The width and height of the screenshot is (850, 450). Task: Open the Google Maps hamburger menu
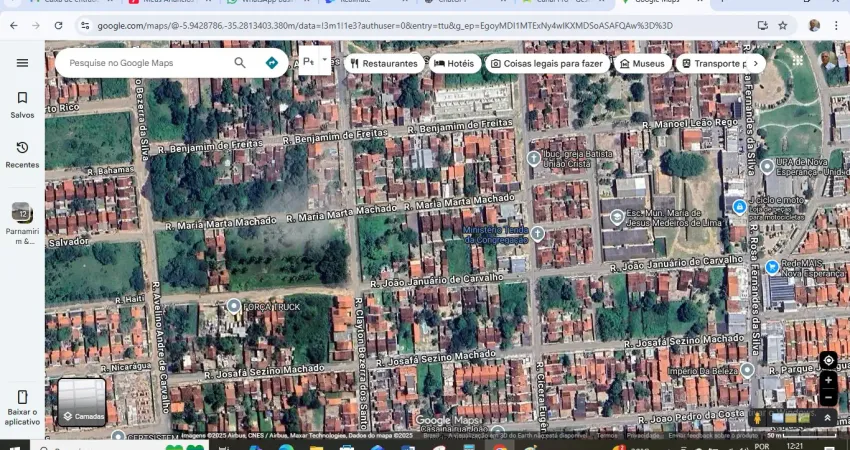(x=22, y=63)
